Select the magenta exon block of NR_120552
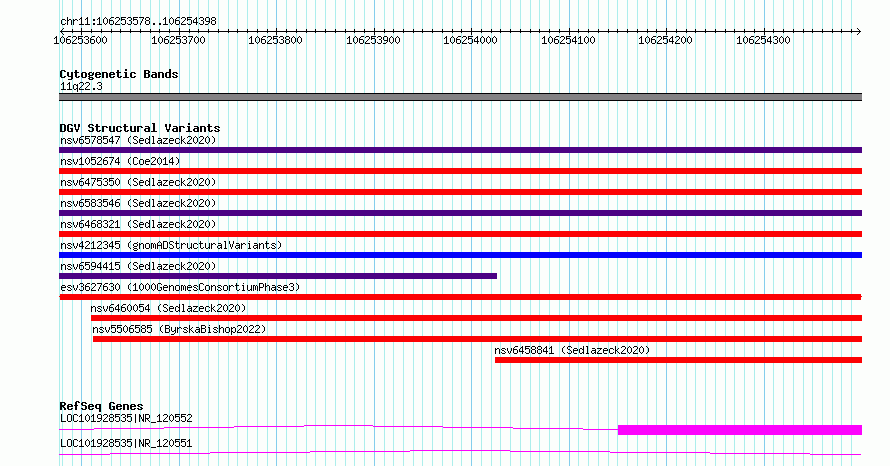 [x=740, y=430]
